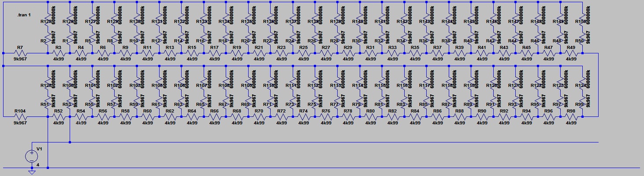Select resistor R70 in bottom ladder

[259, 117]
